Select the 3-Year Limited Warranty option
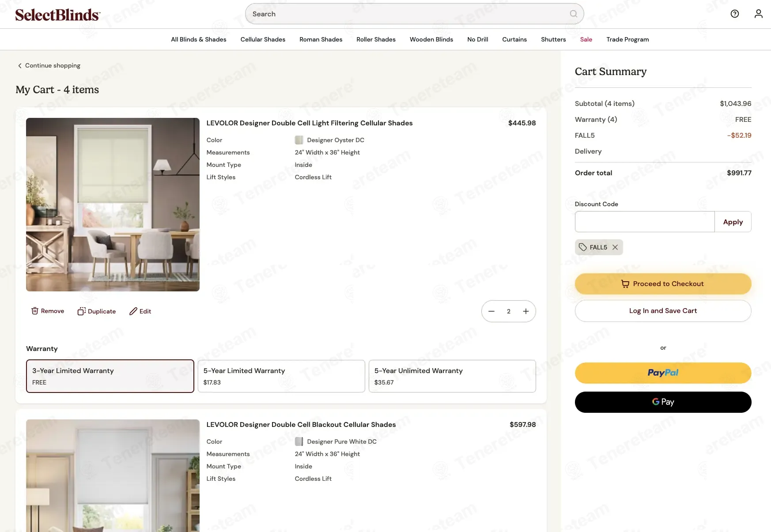Screen dimensions: 771x532 (x=110, y=376)
